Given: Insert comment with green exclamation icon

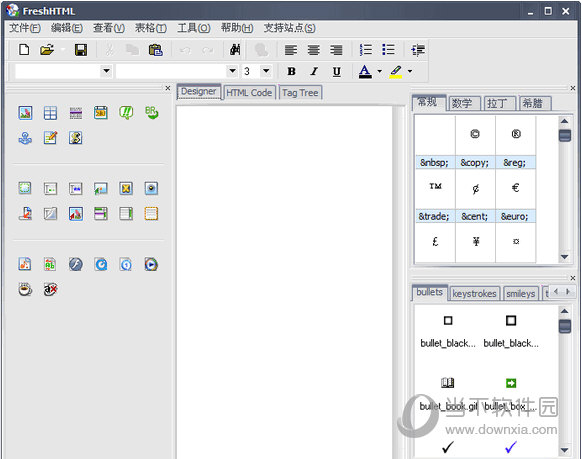Looking at the screenshot, I should point(126,113).
